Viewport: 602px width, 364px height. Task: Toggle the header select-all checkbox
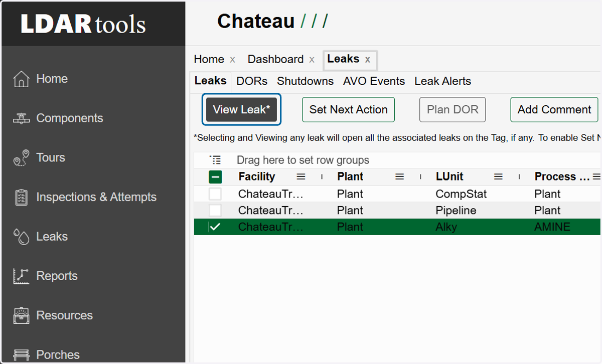pyautogui.click(x=215, y=177)
